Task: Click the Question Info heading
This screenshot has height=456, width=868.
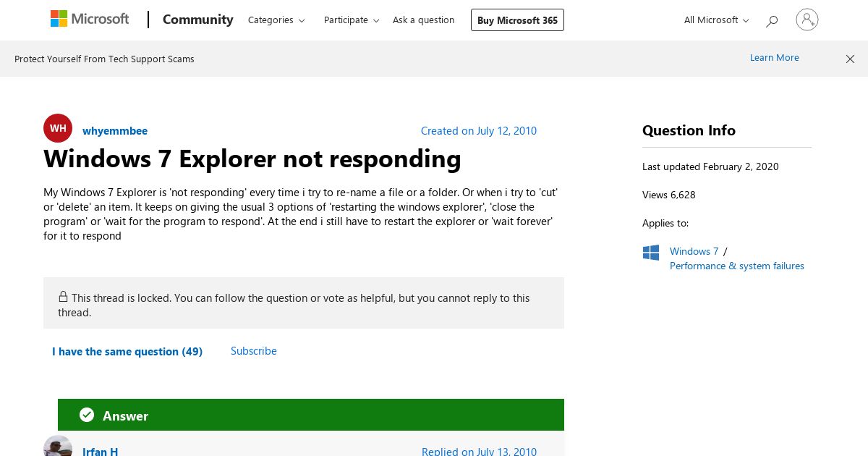Action: click(x=689, y=130)
